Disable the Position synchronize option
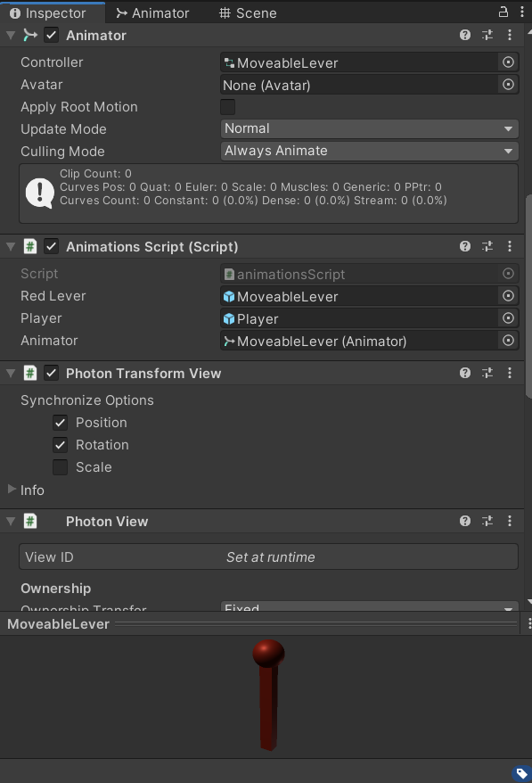The height and width of the screenshot is (783, 532). click(60, 423)
